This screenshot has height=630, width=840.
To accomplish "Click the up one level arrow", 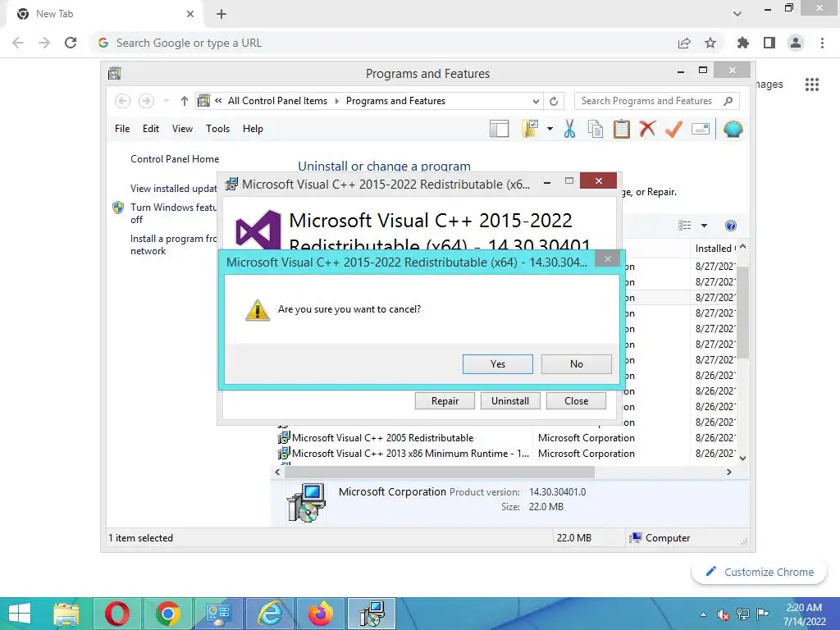I will 185,101.
